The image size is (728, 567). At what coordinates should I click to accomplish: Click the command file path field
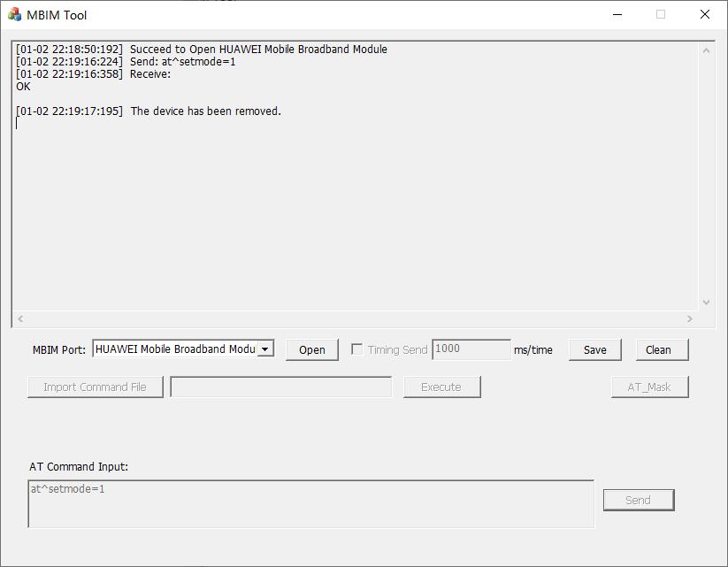click(281, 387)
